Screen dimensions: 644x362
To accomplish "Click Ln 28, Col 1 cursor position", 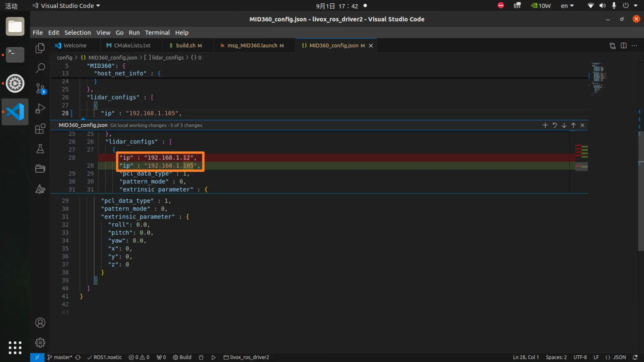I will click(526, 357).
